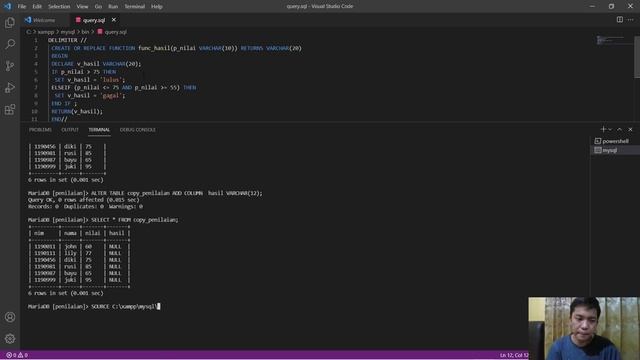This screenshot has width=640, height=360.
Task: Open the File menu
Action: [x=22, y=6]
